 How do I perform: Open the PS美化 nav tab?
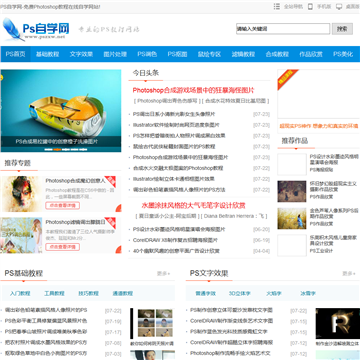[343, 54]
